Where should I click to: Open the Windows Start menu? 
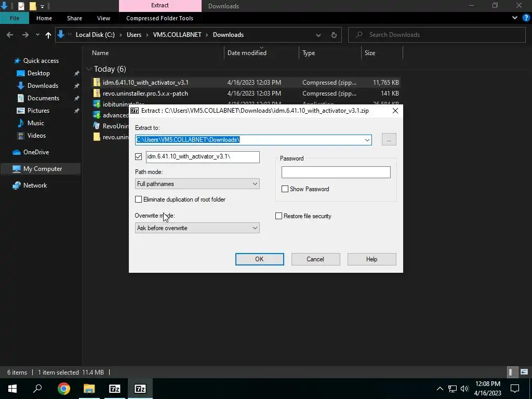(x=12, y=389)
